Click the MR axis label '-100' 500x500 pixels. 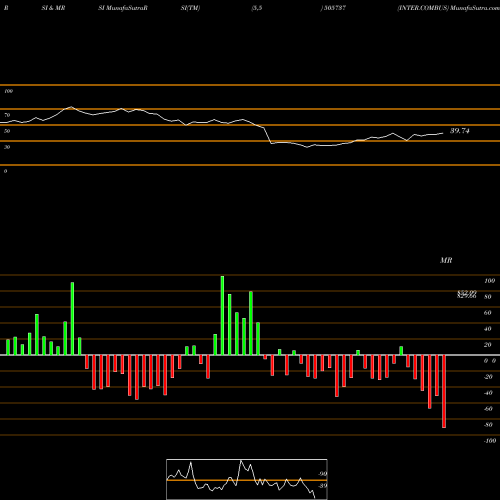[x=490, y=441]
